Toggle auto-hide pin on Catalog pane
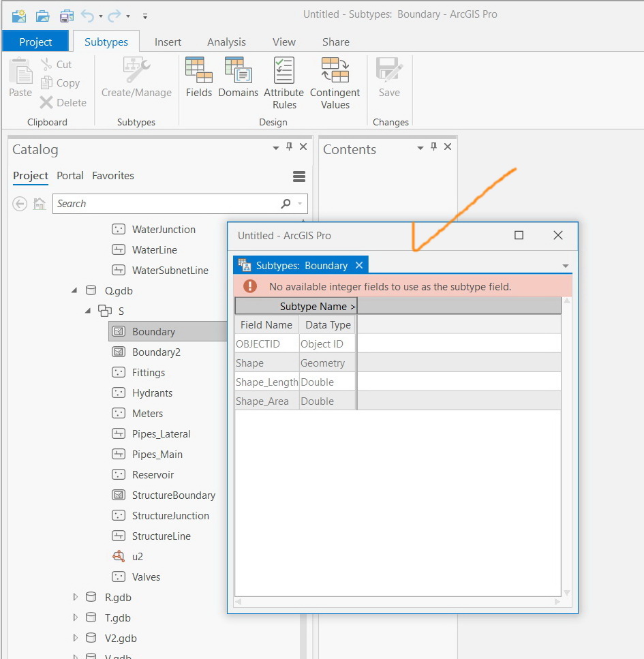This screenshot has height=659, width=644. point(289,147)
